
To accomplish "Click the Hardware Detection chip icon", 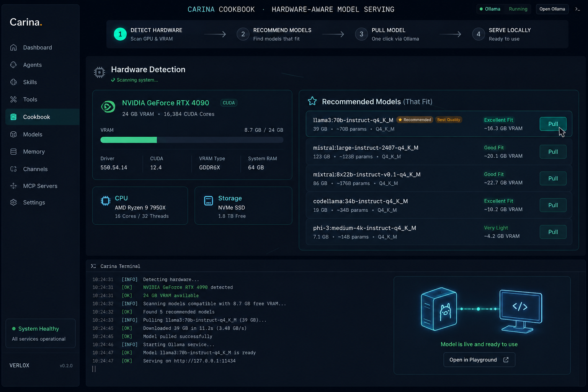I will coord(100,72).
